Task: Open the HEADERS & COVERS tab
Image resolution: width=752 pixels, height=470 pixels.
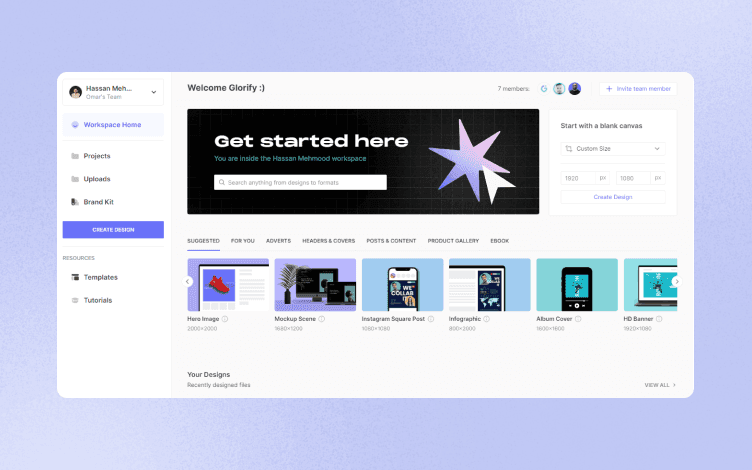Action: (329, 241)
